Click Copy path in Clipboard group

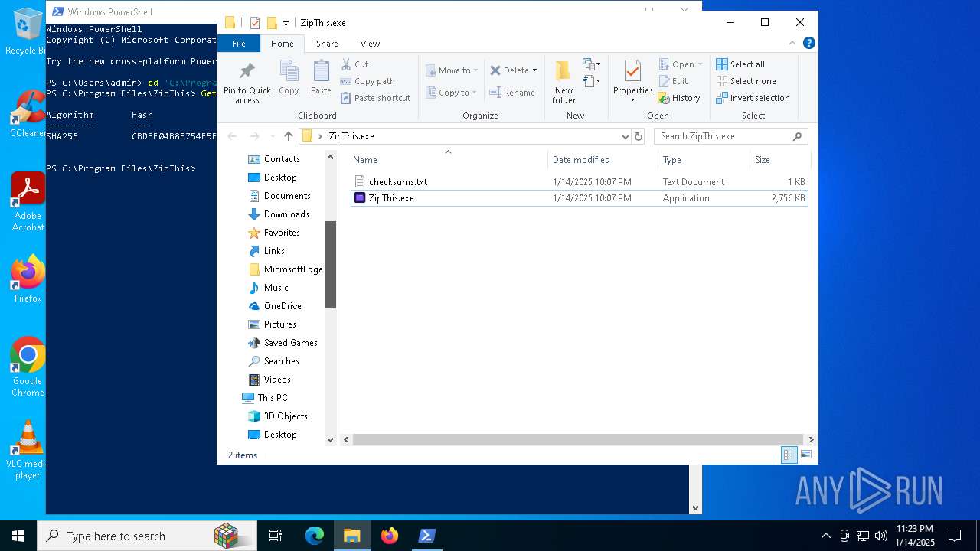pyautogui.click(x=367, y=81)
